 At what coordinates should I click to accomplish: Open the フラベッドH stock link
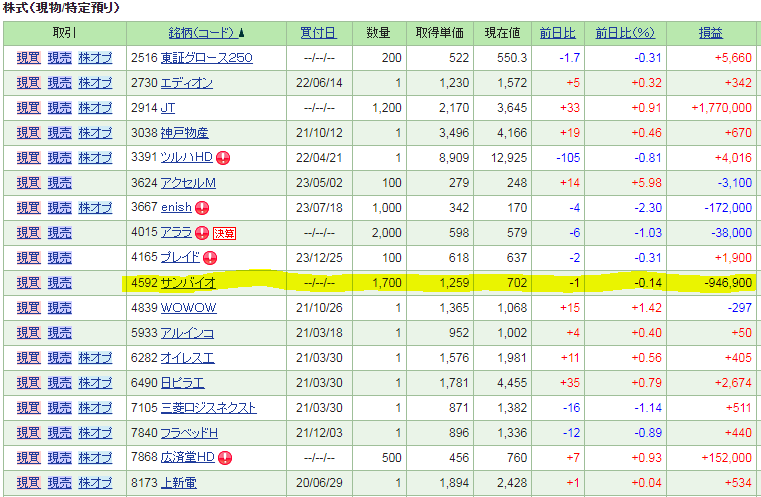pos(189,433)
